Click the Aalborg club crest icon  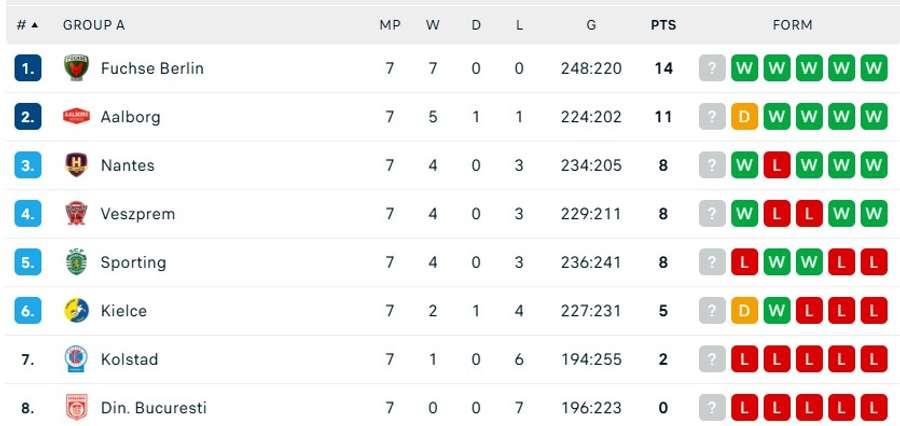pyautogui.click(x=77, y=117)
